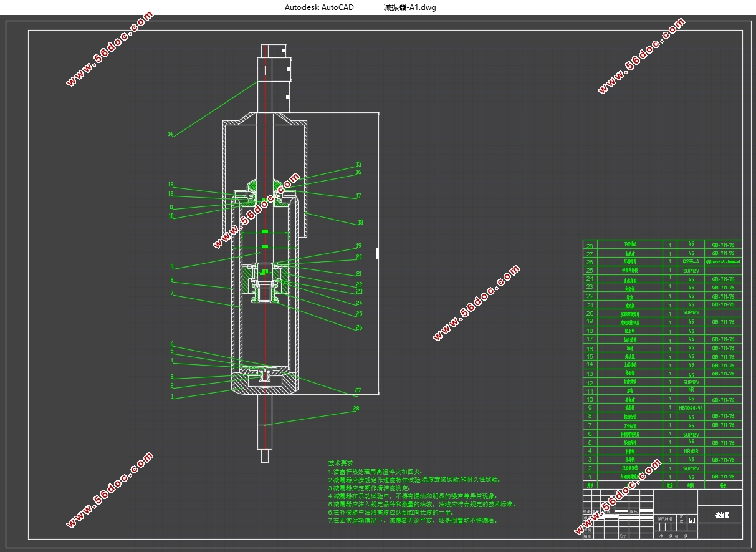Select technical requirement line 2 about 速度特性试验
The width and height of the screenshot is (756, 552).
tap(414, 480)
